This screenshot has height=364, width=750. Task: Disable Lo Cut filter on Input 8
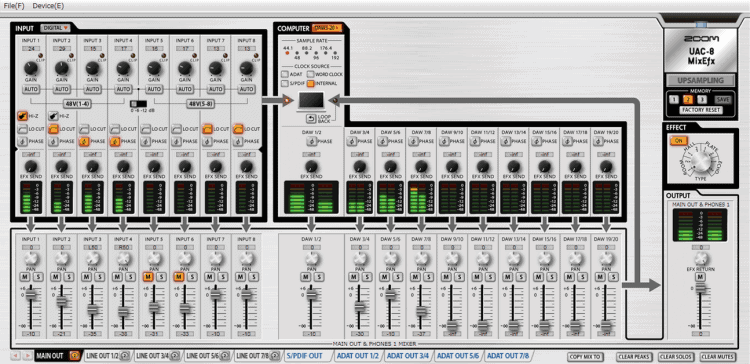pos(238,129)
